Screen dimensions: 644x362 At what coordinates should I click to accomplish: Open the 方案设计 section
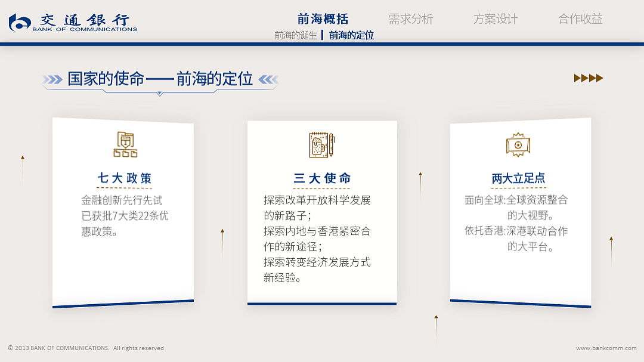pos(495,18)
